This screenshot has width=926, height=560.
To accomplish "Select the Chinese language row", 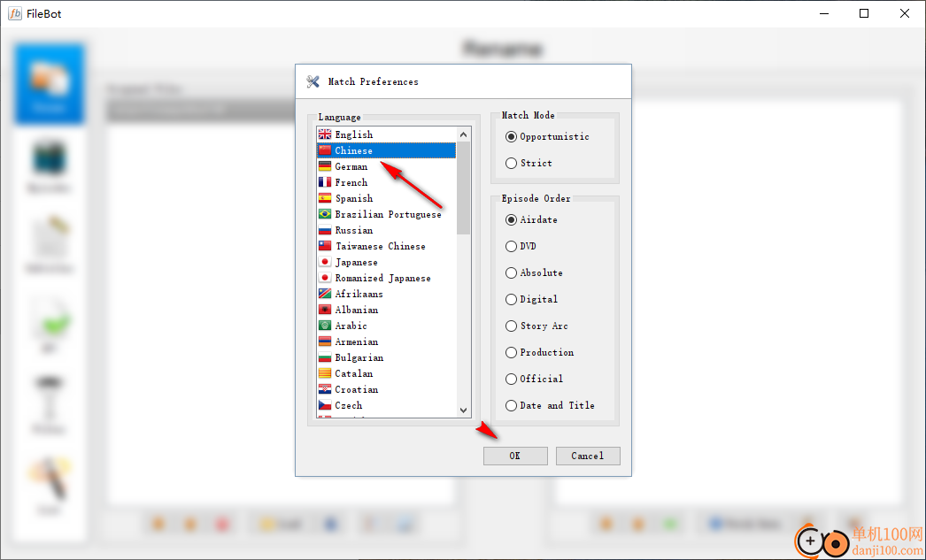I will [x=386, y=150].
